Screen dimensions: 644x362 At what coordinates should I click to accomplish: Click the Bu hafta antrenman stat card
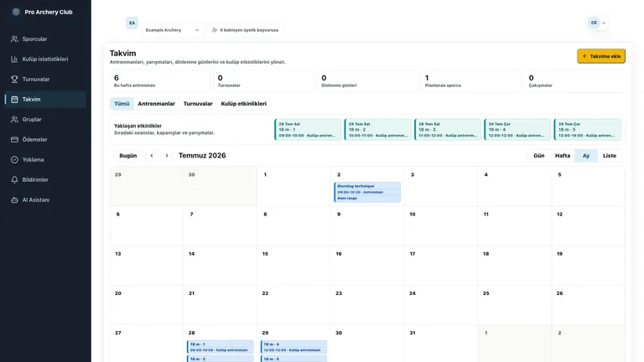coord(160,81)
